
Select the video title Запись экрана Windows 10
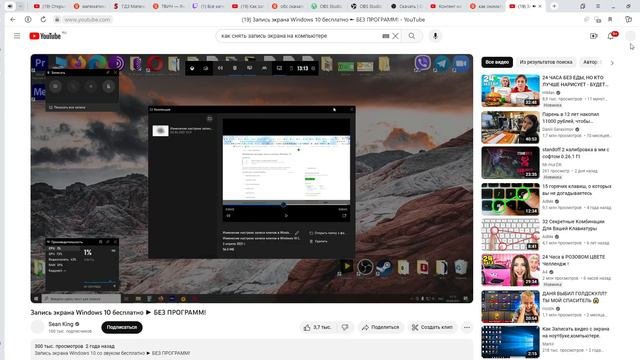[x=118, y=312]
